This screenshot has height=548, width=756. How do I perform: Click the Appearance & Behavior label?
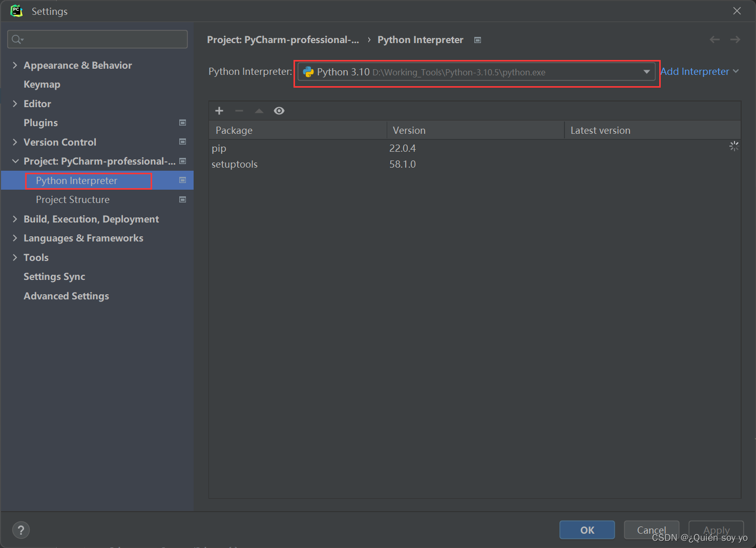(x=78, y=65)
